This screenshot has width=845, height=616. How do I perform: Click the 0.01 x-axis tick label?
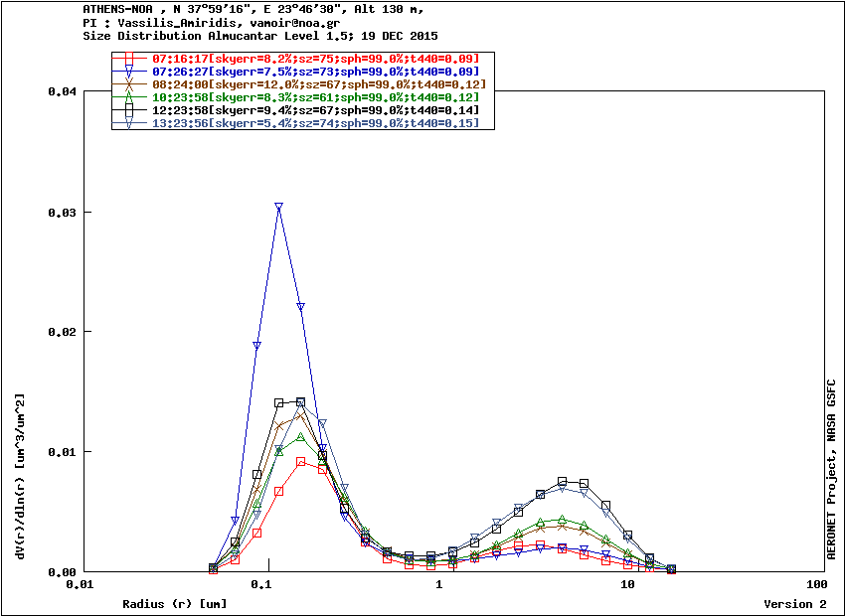click(82, 585)
